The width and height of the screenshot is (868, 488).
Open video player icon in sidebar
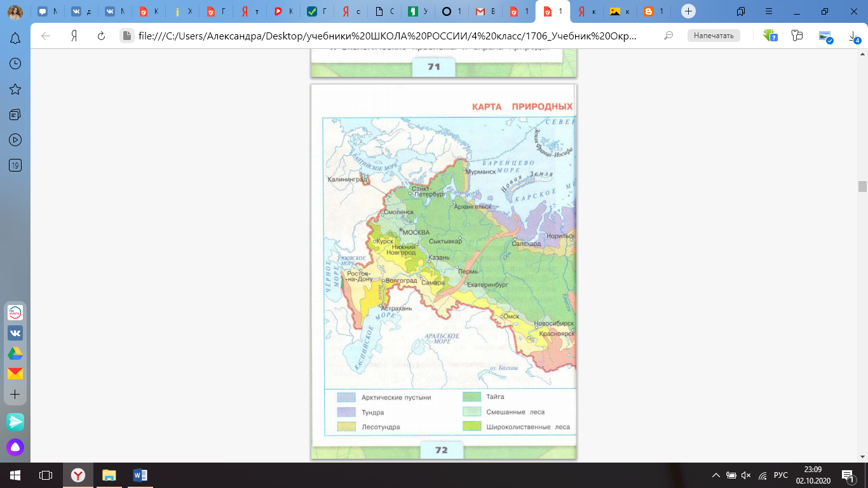pyautogui.click(x=15, y=140)
